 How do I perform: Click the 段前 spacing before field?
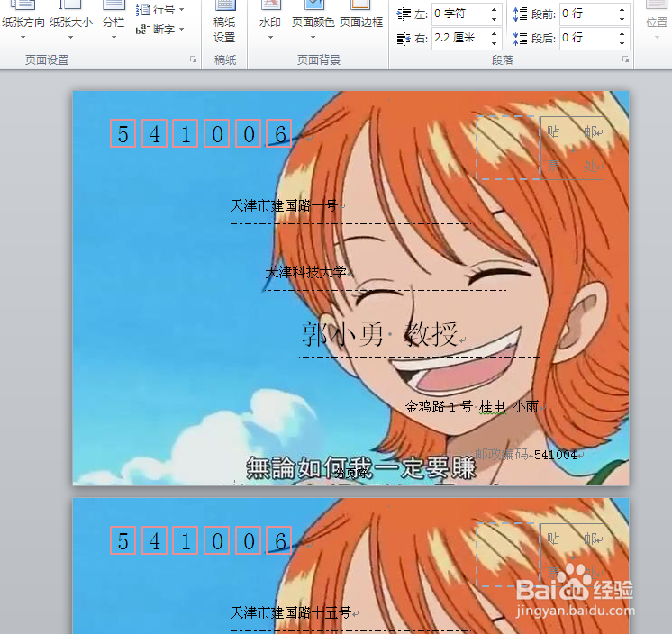[588, 14]
